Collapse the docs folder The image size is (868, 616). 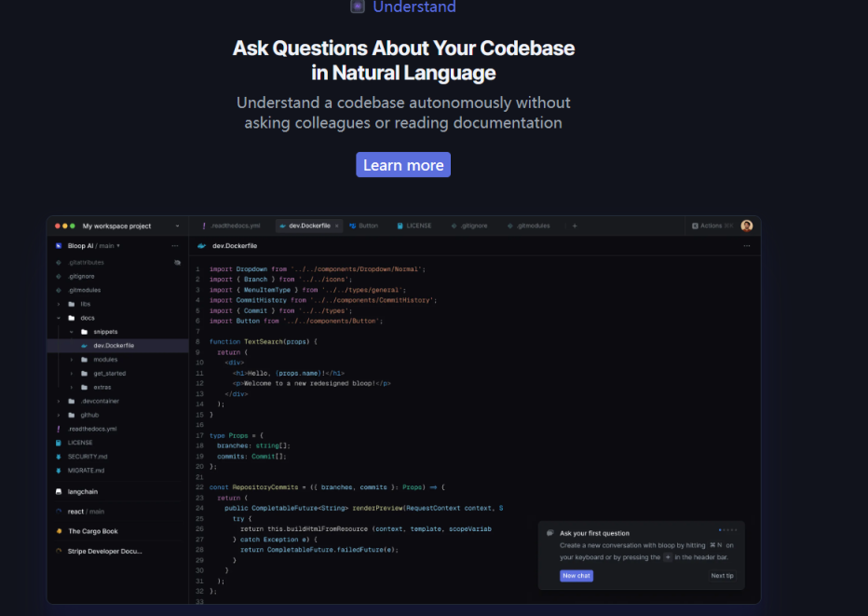point(60,318)
